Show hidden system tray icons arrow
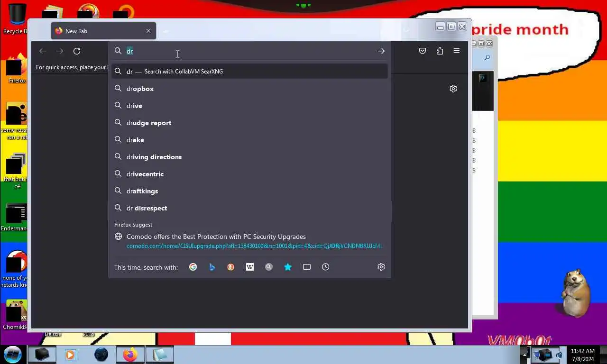 point(524,355)
